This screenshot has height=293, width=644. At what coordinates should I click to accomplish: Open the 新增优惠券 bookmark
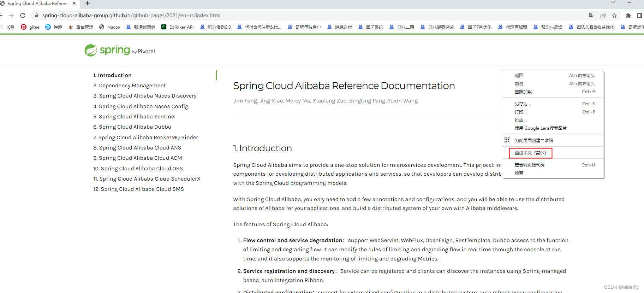click(x=141, y=27)
